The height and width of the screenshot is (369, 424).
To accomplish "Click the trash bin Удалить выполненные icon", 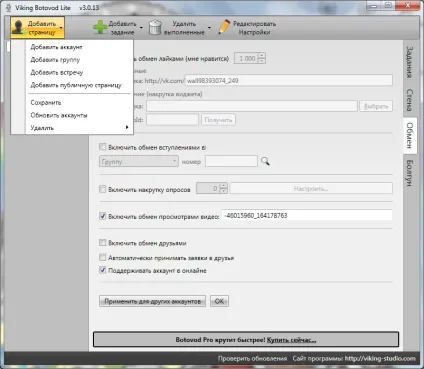I will (x=155, y=28).
